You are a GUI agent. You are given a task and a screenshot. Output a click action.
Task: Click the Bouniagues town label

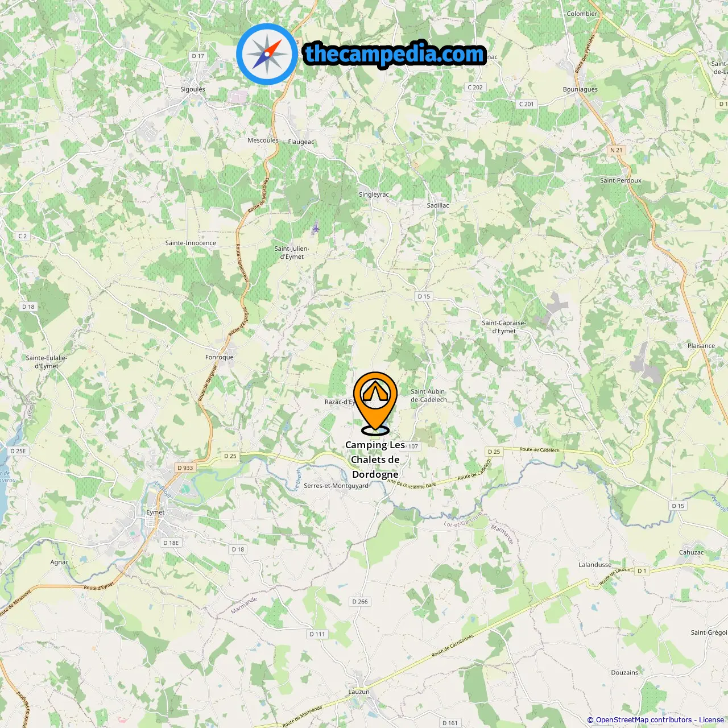pyautogui.click(x=580, y=89)
